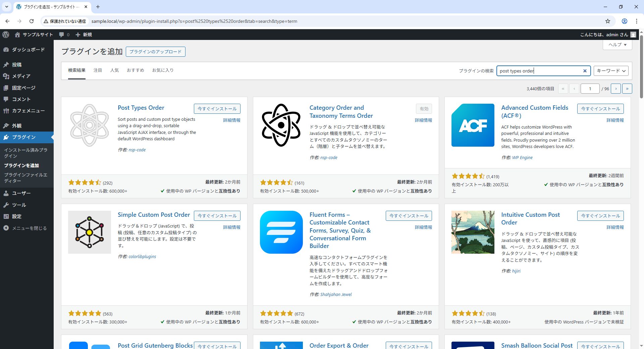The image size is (644, 349).
Task: Open 詳細情報 for Advanced Custom Fields
Action: click(615, 120)
